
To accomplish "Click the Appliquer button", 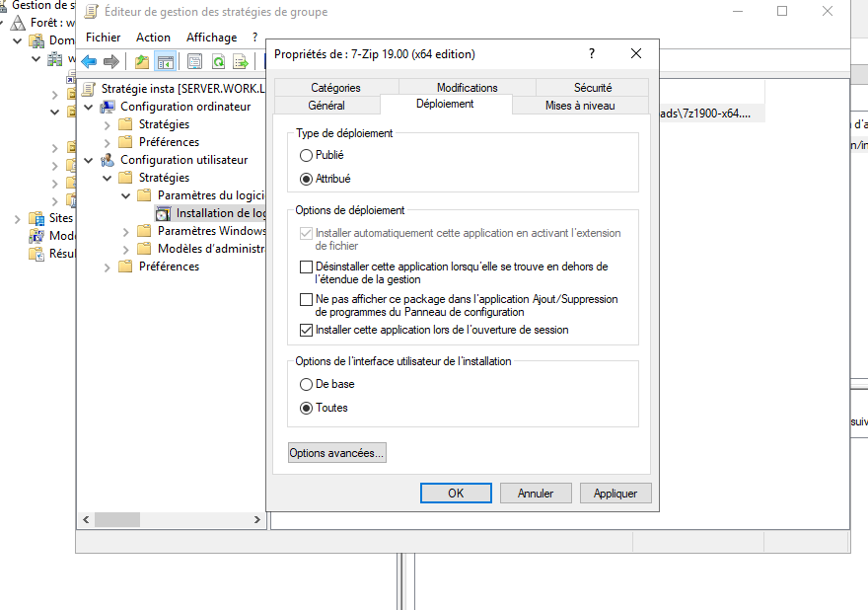I will [x=615, y=494].
